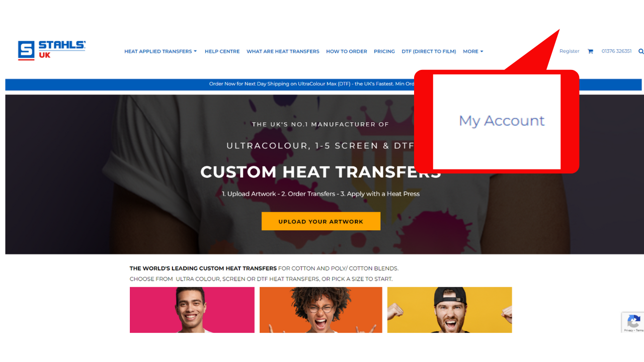
Task: Select the orange background woman thumbnail
Action: (x=321, y=310)
